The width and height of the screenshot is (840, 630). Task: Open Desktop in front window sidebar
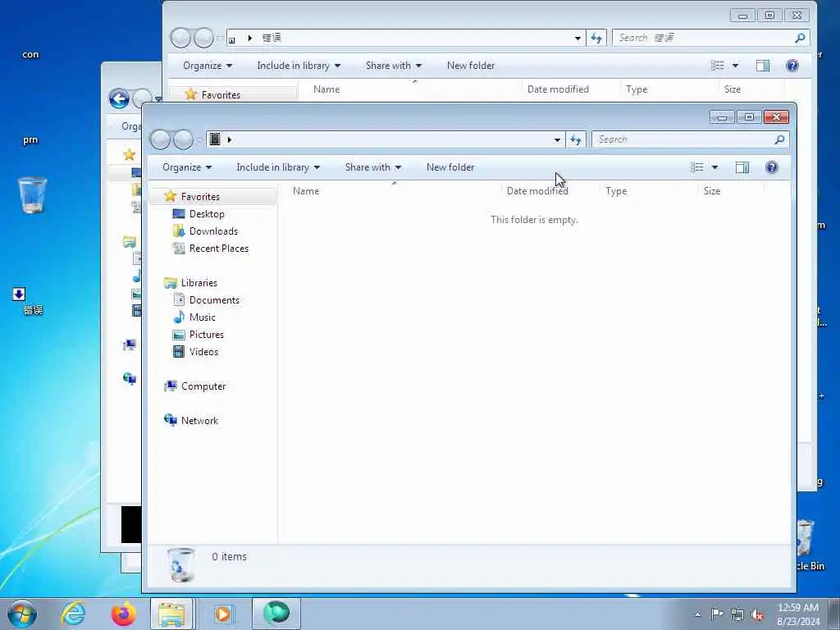point(207,214)
